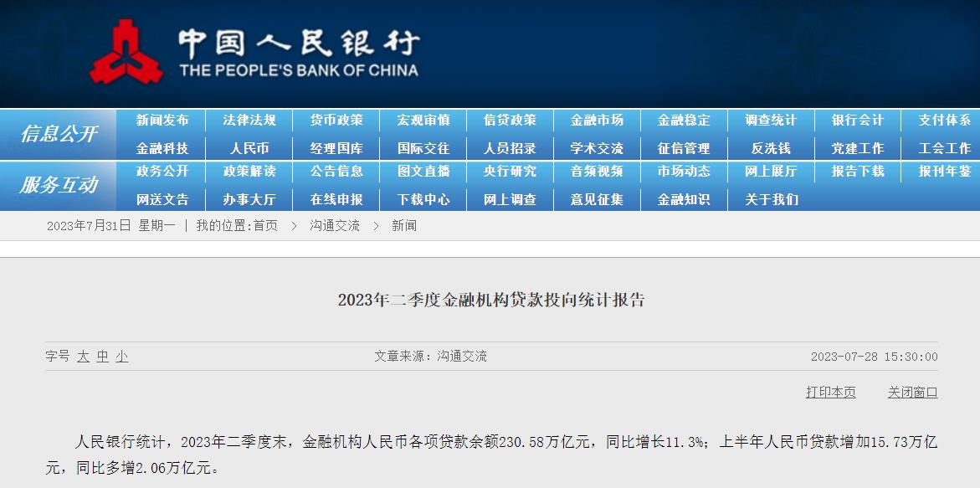Select 人民币 in the navigation menu
980x488 pixels.
point(249,148)
